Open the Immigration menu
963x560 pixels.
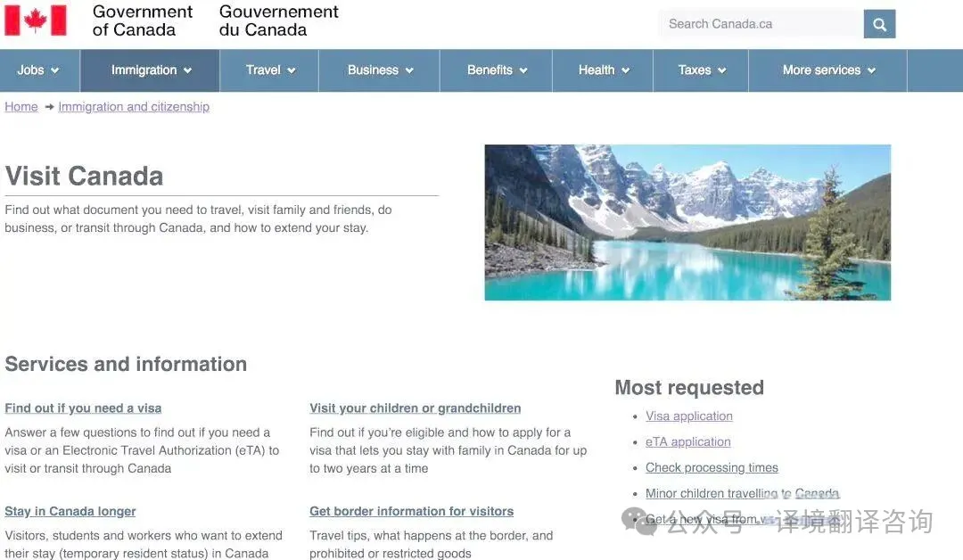click(151, 70)
